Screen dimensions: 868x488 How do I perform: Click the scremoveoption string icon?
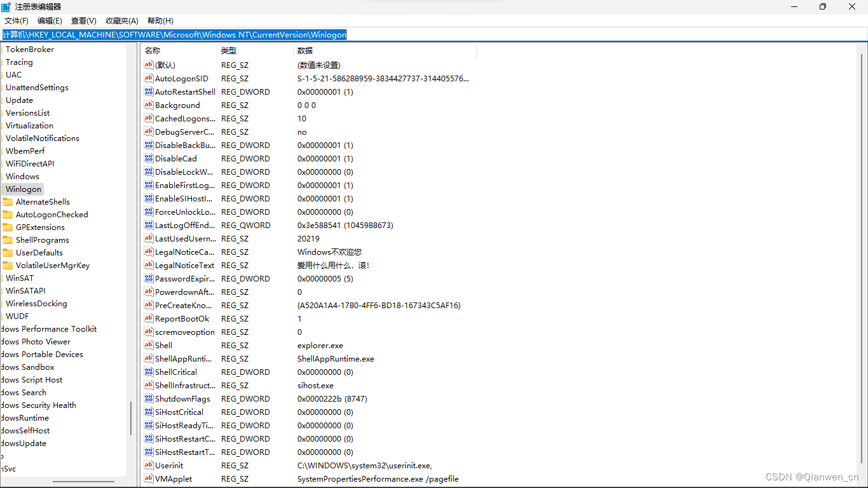coord(149,332)
